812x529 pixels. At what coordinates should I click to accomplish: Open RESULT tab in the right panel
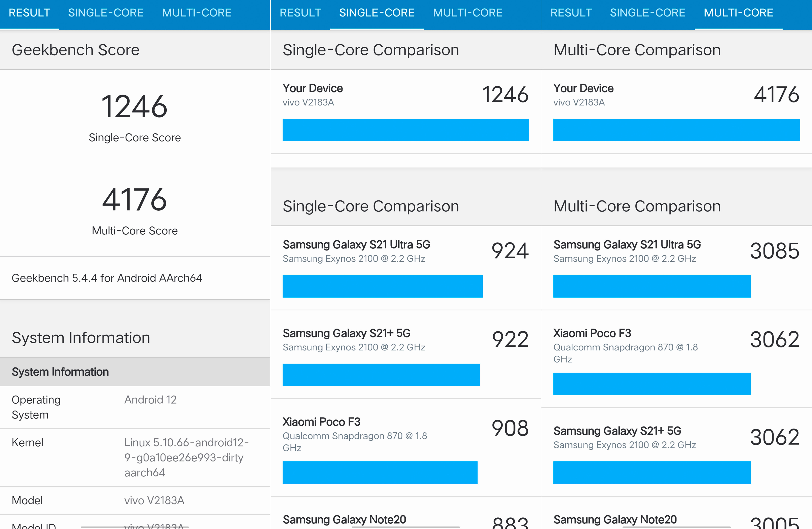571,13
